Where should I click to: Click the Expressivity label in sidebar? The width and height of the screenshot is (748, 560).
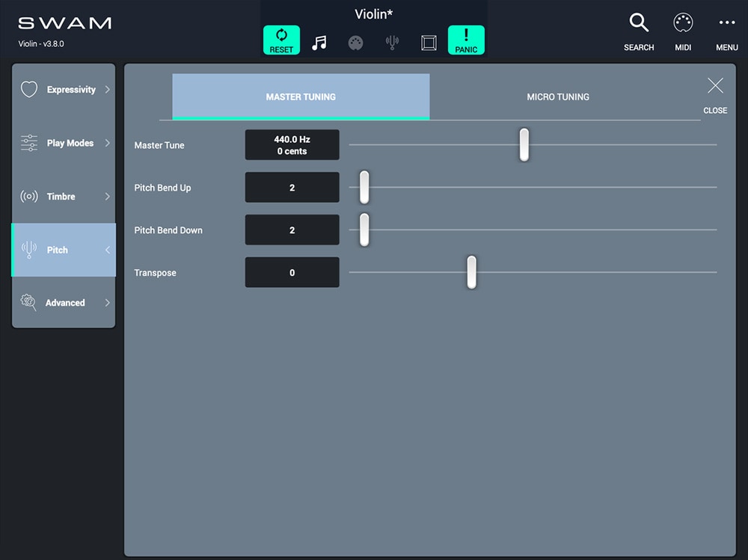71,90
